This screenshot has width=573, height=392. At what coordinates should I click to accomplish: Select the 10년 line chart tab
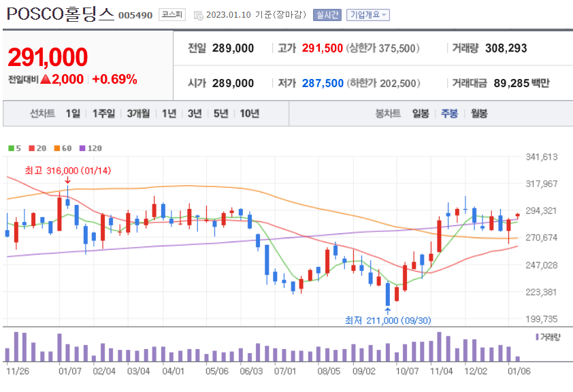click(250, 114)
